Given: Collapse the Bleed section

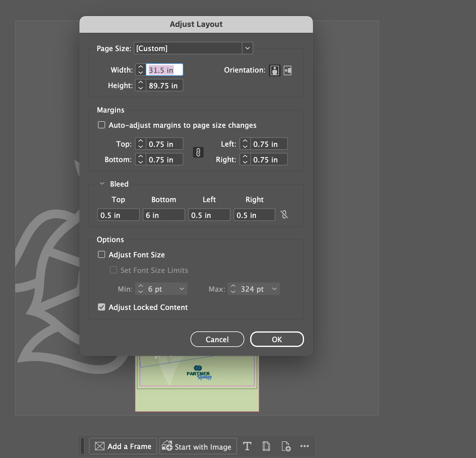Looking at the screenshot, I should [x=102, y=184].
